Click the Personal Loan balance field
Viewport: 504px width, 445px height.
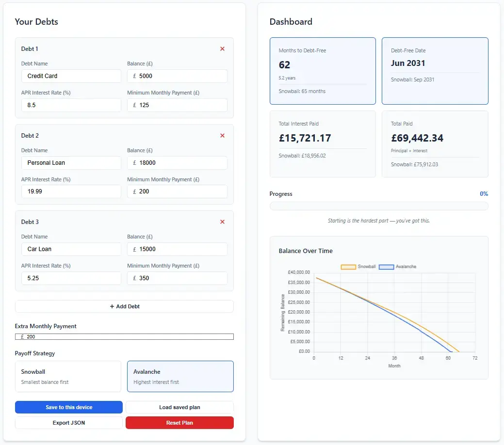tap(177, 163)
